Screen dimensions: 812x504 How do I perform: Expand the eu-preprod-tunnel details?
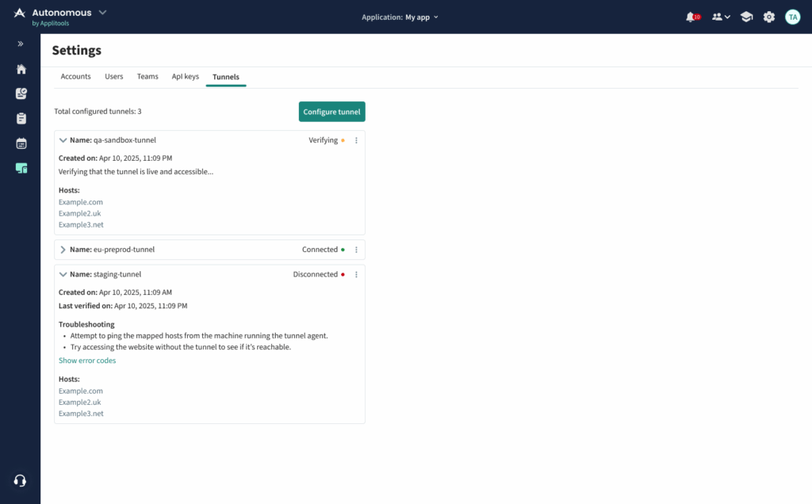63,249
